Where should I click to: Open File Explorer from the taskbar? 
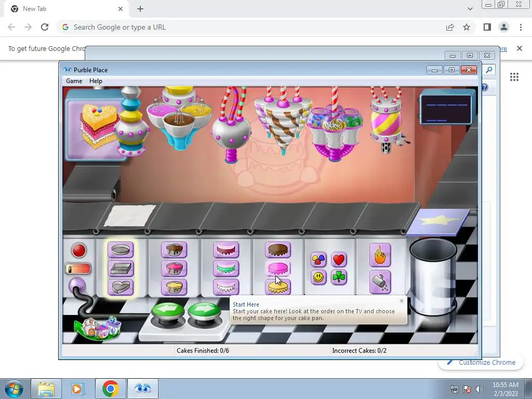point(46,389)
